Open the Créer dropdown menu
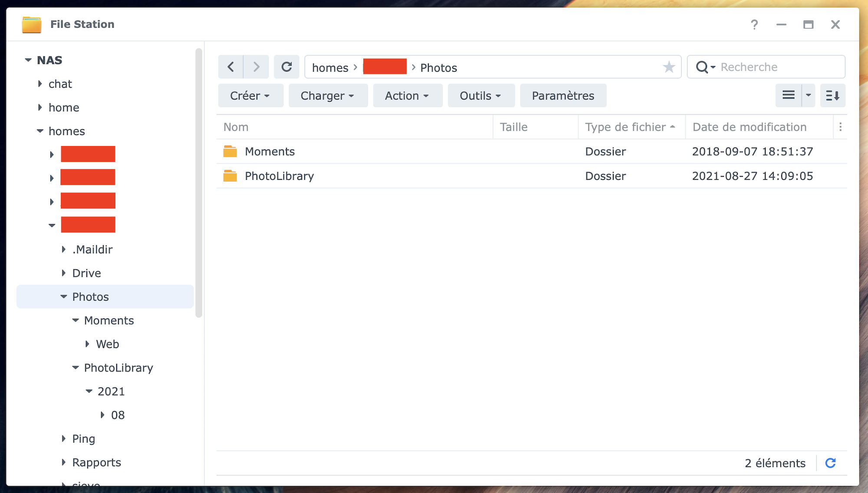The height and width of the screenshot is (493, 868). pyautogui.click(x=250, y=96)
